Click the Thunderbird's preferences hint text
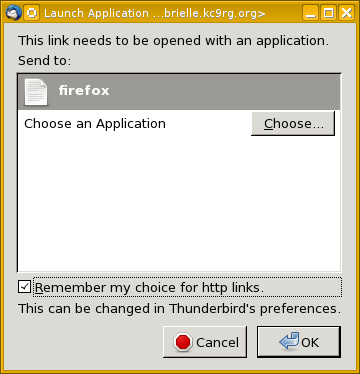 (x=179, y=309)
